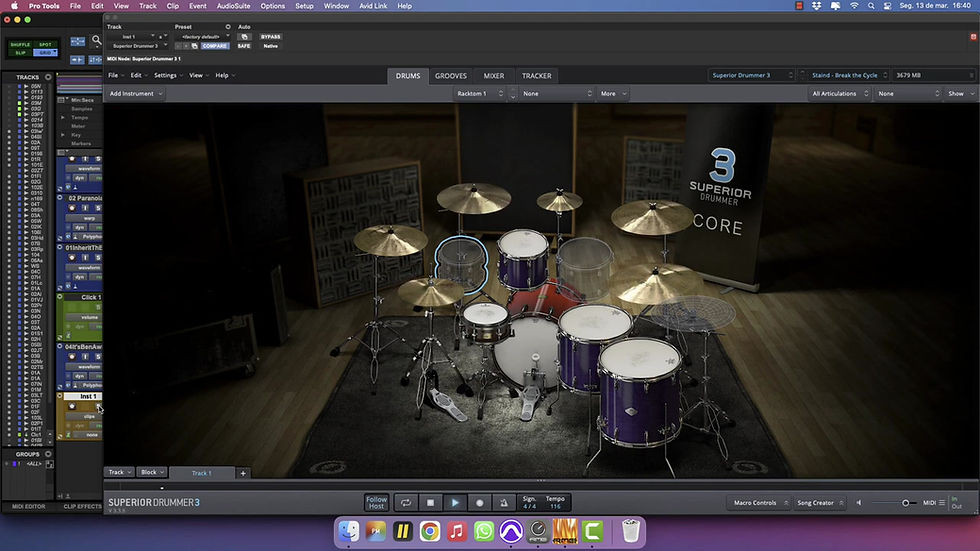Viewport: 980px width, 551px height.
Task: Open the MIDI menu icon
Action: coord(941,502)
